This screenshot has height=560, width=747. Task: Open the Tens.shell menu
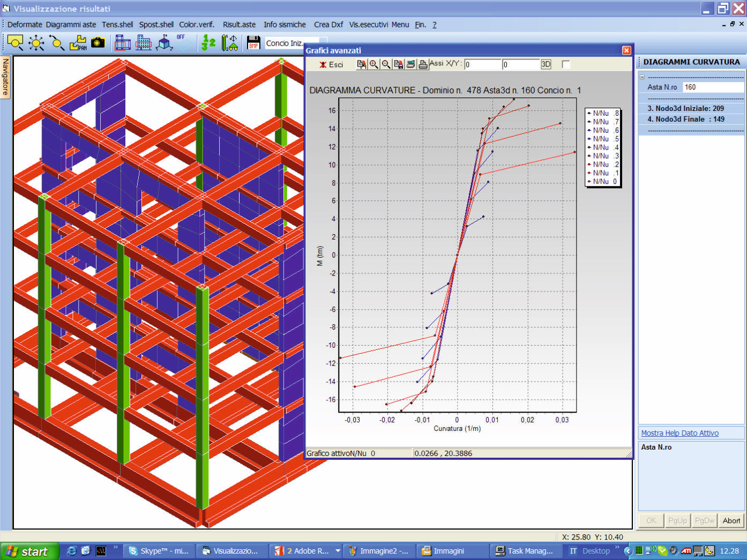(x=117, y=25)
